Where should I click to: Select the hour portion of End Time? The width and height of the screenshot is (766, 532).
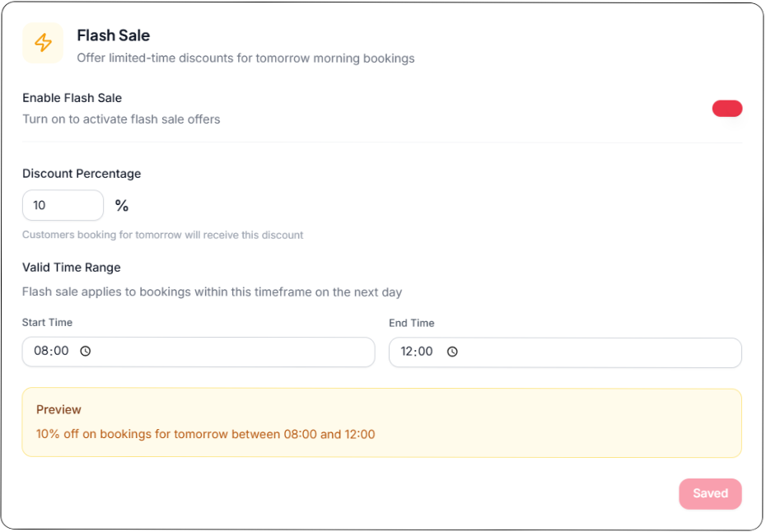pyautogui.click(x=408, y=352)
